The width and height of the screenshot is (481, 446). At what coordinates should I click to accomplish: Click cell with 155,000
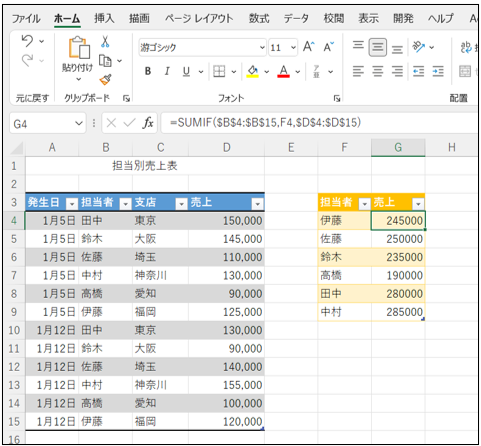pos(226,385)
